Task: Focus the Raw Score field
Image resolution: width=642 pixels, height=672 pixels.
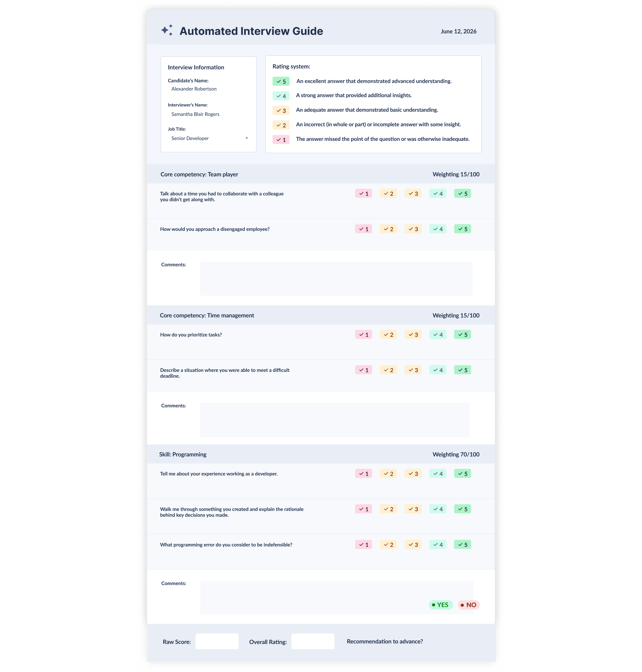Action: [x=217, y=642]
